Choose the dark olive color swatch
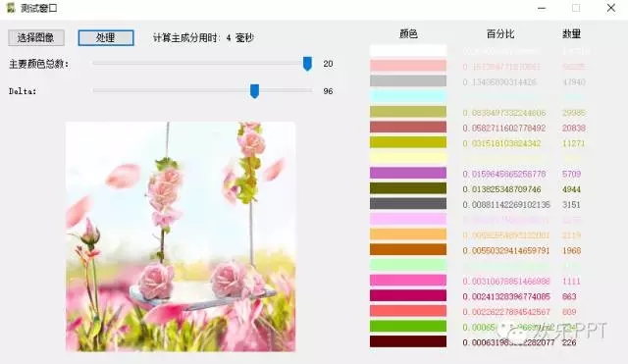This screenshot has width=628, height=364. (408, 188)
